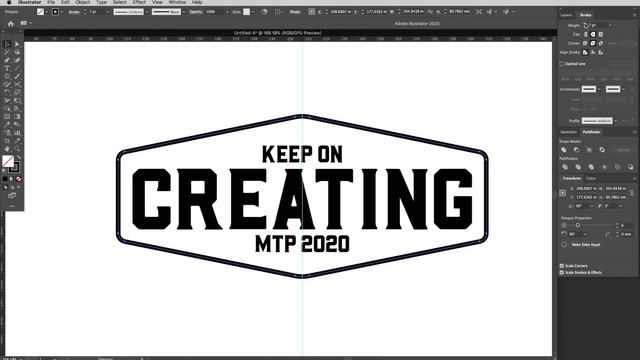The width and height of the screenshot is (640, 360).
Task: Choose the round join corner icon
Action: pyautogui.click(x=593, y=43)
